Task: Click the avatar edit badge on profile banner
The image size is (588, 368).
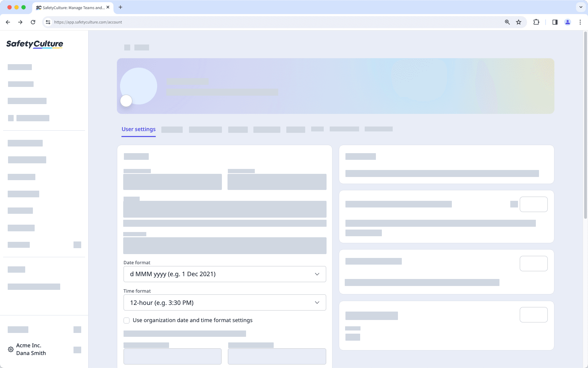Action: pos(126,101)
